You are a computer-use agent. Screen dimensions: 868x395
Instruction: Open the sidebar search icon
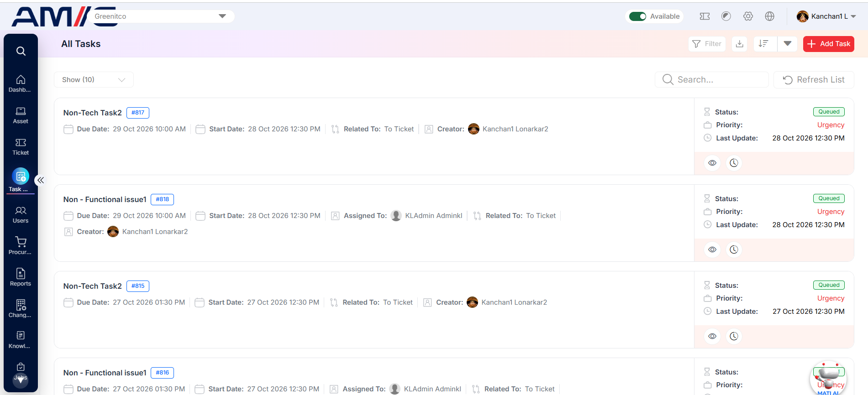21,51
